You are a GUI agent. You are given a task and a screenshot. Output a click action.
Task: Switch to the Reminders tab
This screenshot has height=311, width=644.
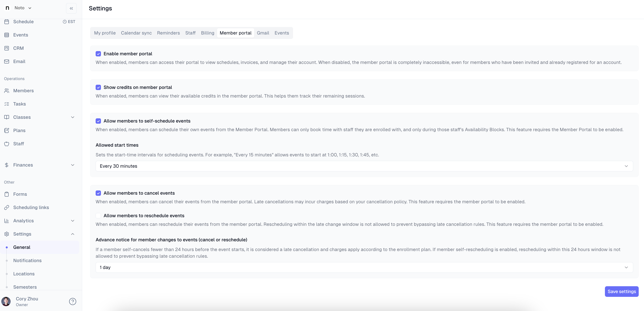coord(168,33)
